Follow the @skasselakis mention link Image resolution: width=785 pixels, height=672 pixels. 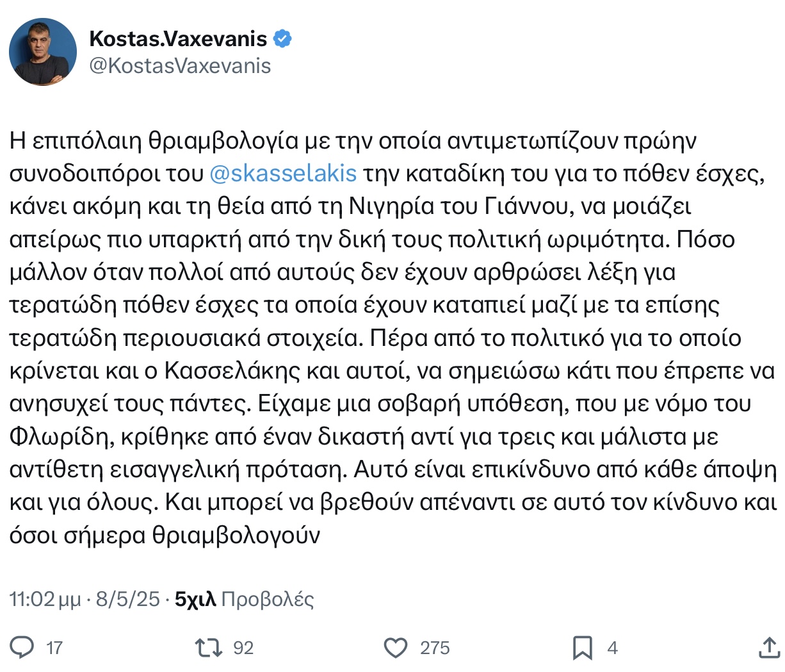tap(284, 174)
